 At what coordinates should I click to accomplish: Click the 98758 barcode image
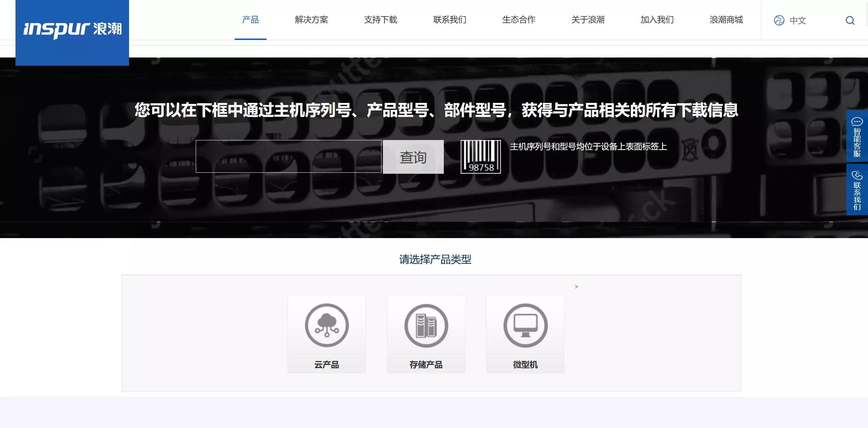[x=481, y=157]
